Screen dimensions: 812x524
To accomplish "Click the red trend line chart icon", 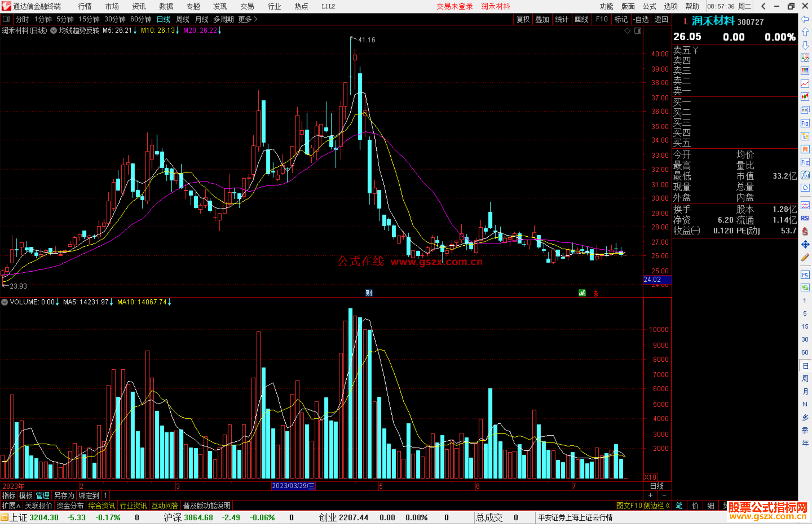I will point(805,84).
